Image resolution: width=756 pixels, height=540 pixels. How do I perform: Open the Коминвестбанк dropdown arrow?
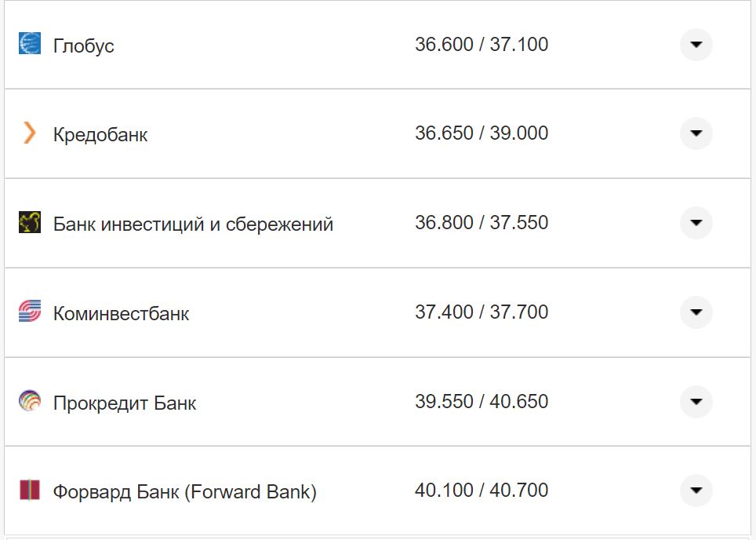(x=696, y=312)
